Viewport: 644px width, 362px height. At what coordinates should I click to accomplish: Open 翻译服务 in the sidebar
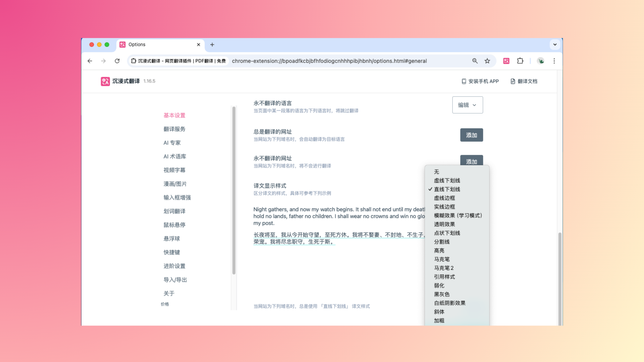pyautogui.click(x=174, y=129)
